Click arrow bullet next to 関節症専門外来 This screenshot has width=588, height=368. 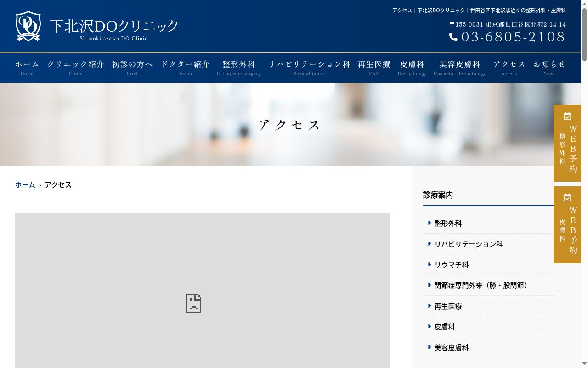[430, 285]
